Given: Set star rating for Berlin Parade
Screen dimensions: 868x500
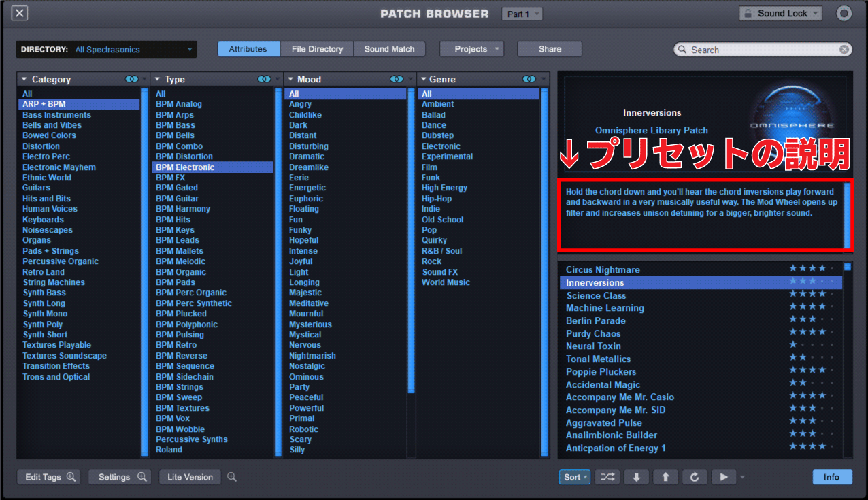Looking at the screenshot, I should (x=812, y=320).
